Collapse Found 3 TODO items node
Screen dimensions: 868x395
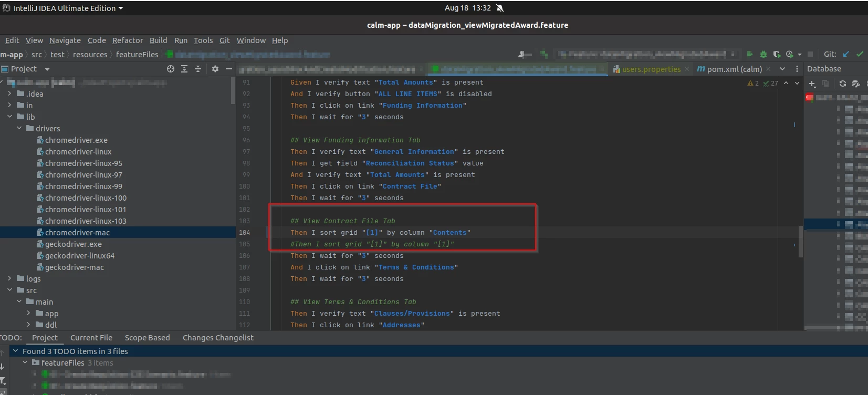pyautogui.click(x=15, y=351)
